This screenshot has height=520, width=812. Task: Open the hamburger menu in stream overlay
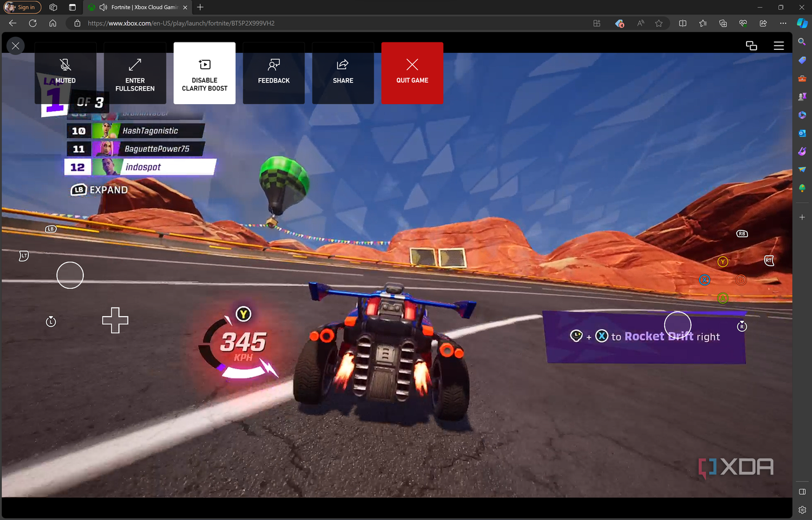[x=779, y=46]
